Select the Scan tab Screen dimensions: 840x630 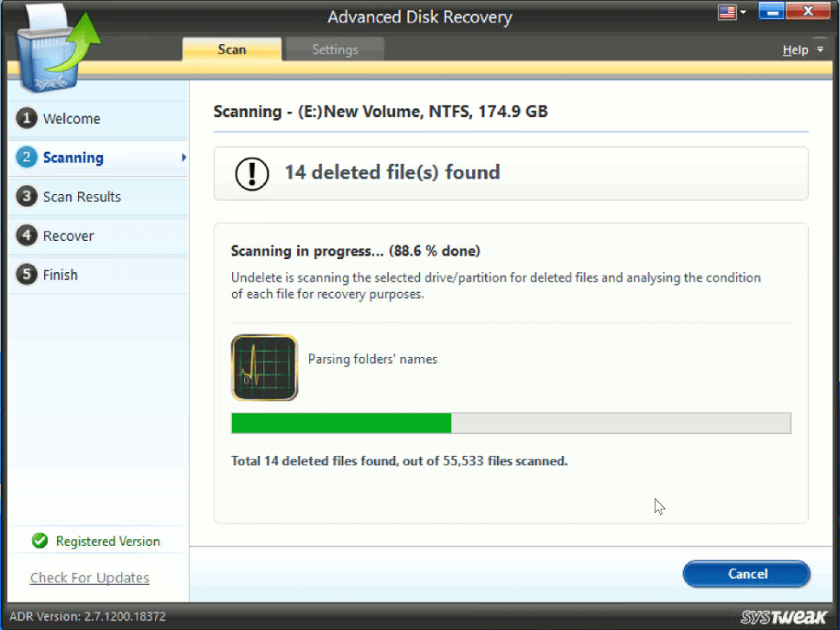(232, 49)
